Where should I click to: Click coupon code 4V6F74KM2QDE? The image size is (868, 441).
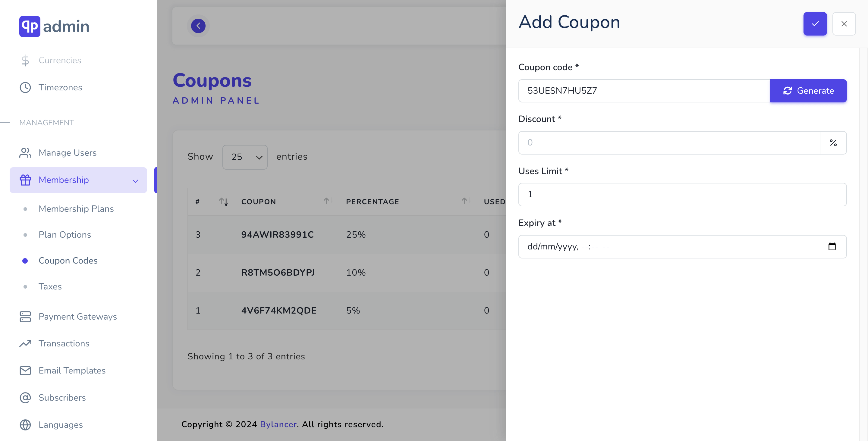pos(279,311)
